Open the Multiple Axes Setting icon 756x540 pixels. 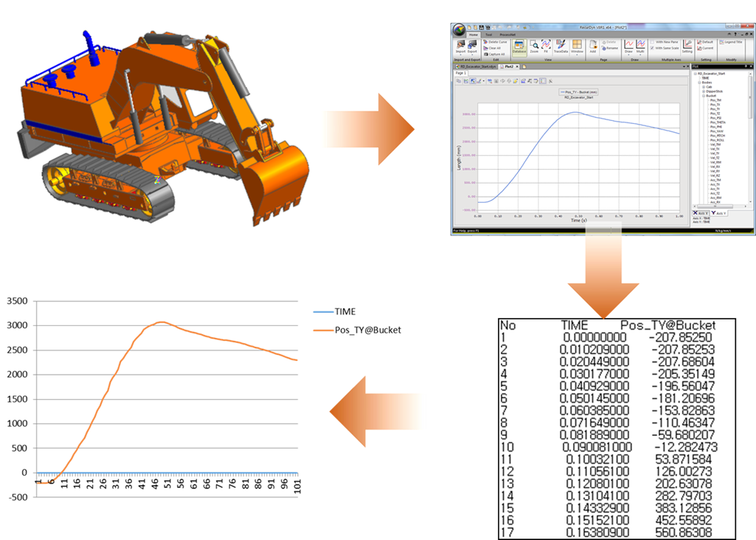[687, 46]
